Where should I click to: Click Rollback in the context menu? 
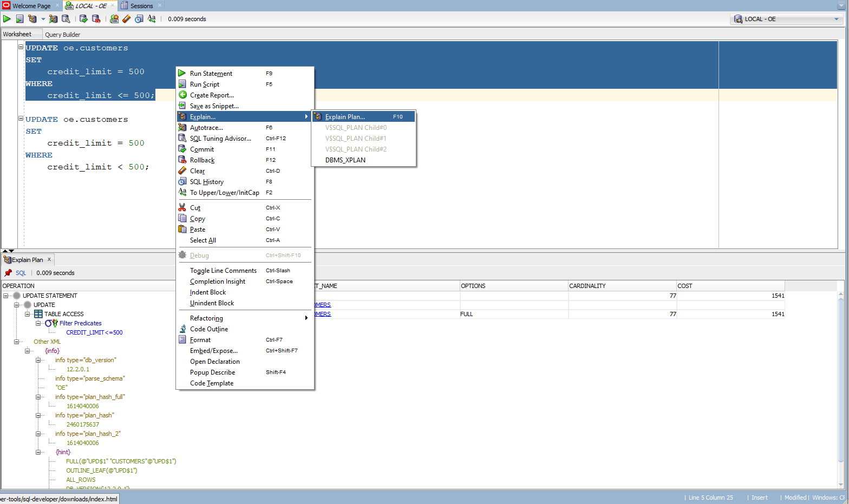pos(245,160)
